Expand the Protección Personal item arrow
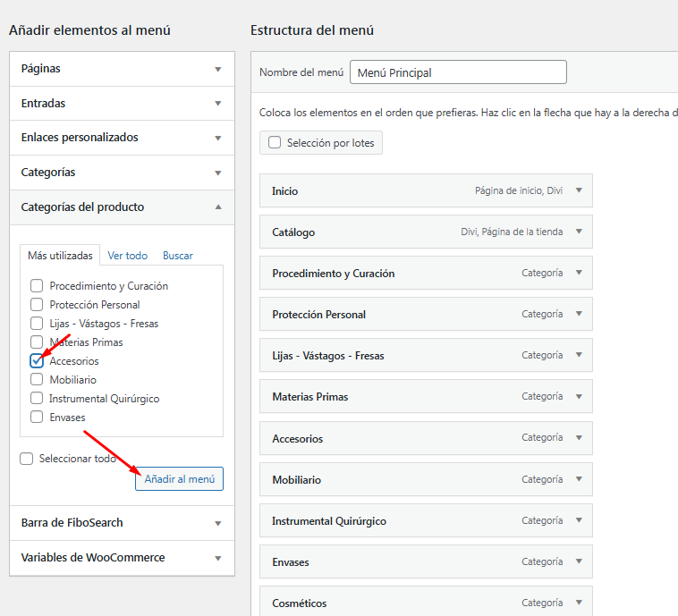Image resolution: width=678 pixels, height=616 pixels. 579,314
